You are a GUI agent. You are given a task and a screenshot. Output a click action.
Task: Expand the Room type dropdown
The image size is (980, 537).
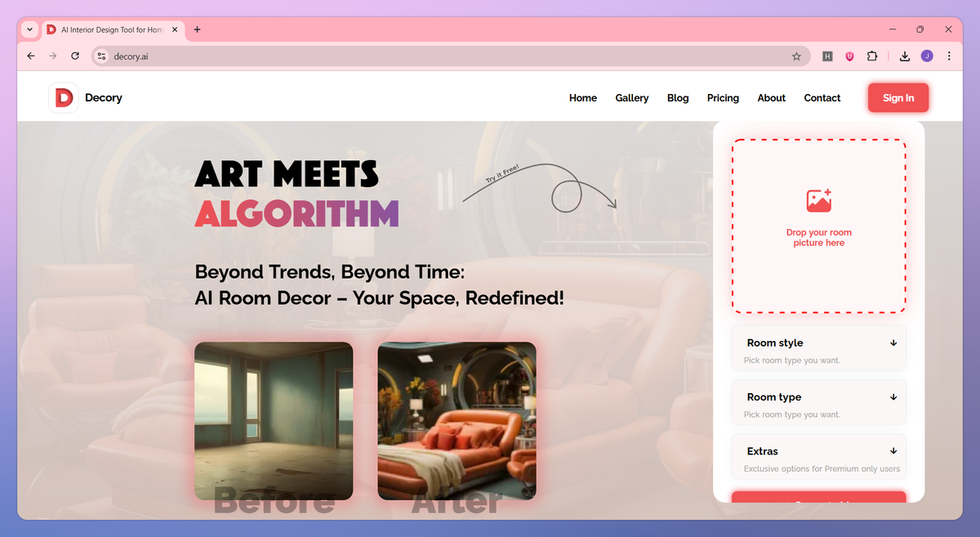tap(819, 403)
